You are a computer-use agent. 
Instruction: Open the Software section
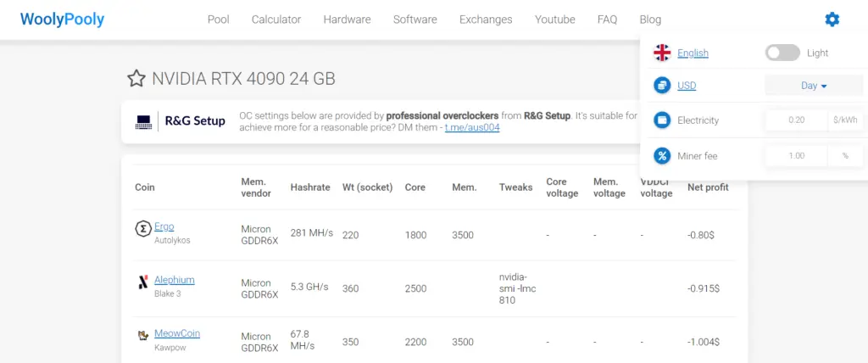pos(415,20)
